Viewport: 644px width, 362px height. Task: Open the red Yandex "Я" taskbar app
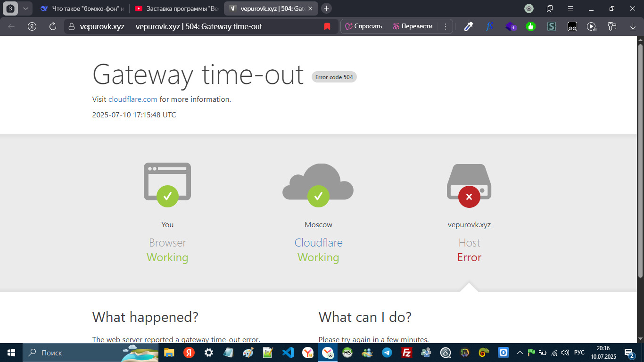(189, 353)
